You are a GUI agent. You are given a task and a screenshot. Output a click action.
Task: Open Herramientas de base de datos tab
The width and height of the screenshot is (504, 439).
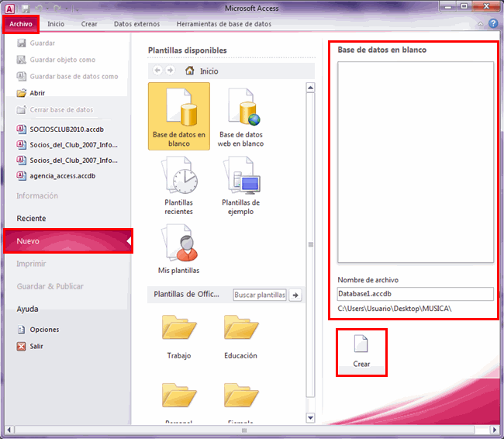[x=224, y=24]
